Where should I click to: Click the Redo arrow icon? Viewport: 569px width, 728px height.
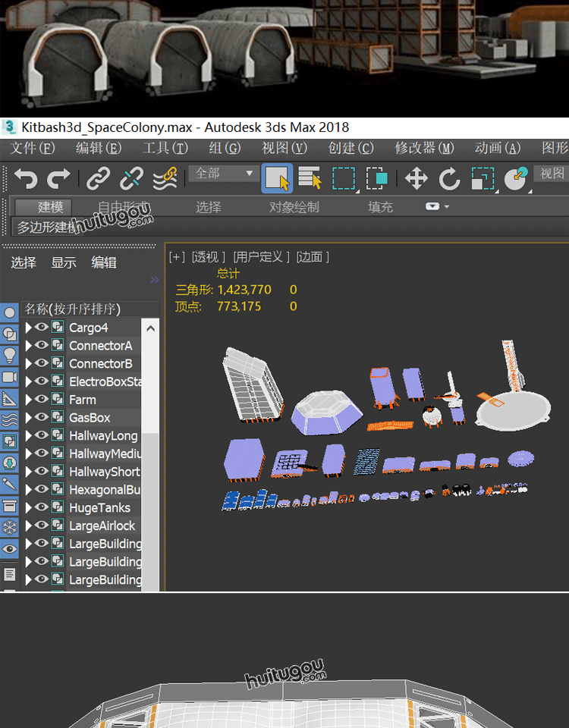tap(58, 178)
